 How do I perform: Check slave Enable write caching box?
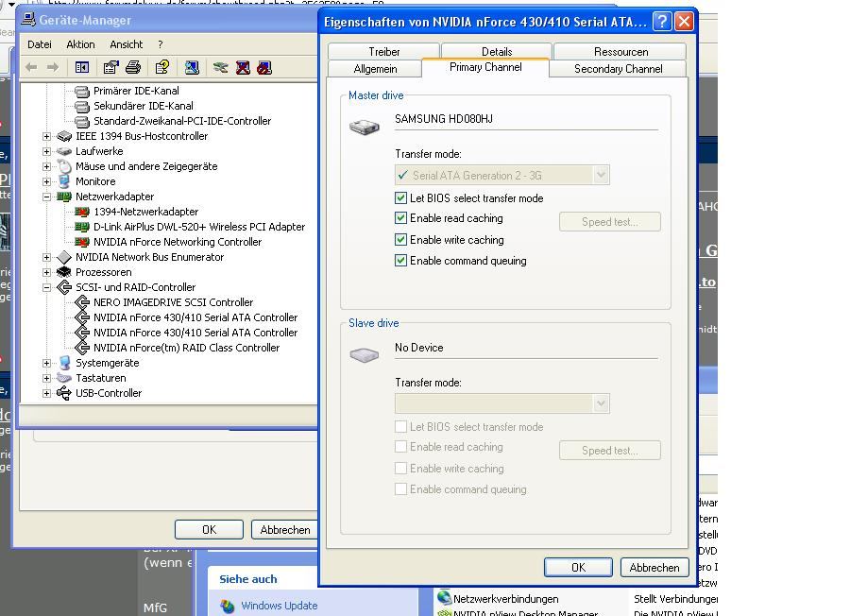click(x=400, y=469)
